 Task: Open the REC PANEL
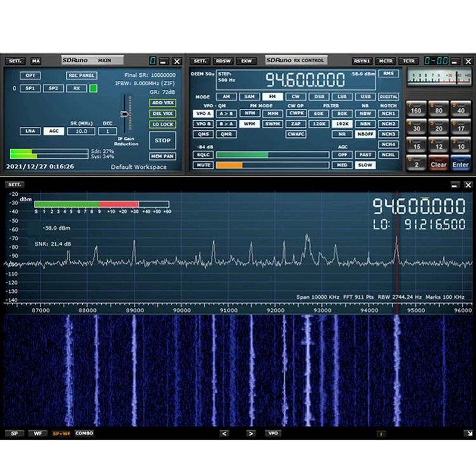[x=82, y=76]
